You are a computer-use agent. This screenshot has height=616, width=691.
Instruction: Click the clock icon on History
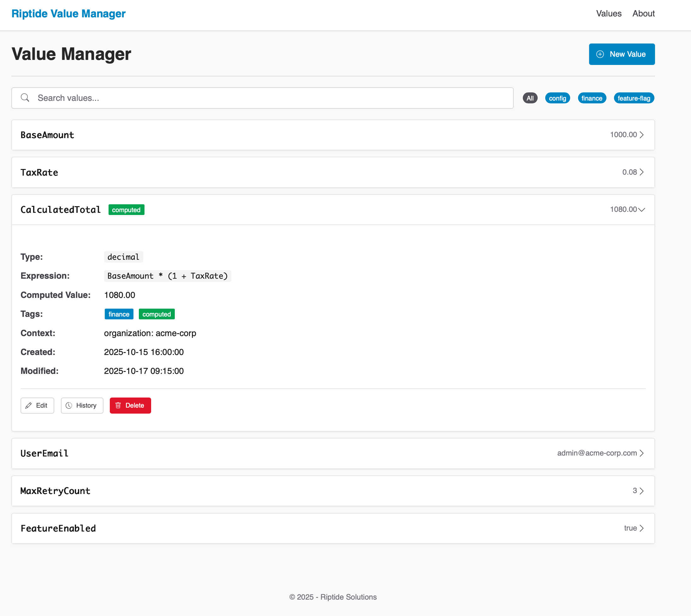[69, 405]
